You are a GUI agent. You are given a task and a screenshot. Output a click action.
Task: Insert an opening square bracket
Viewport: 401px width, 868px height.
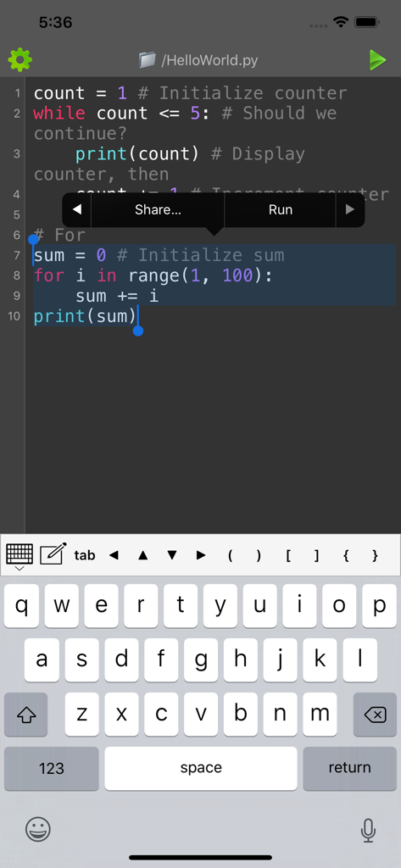(x=288, y=555)
